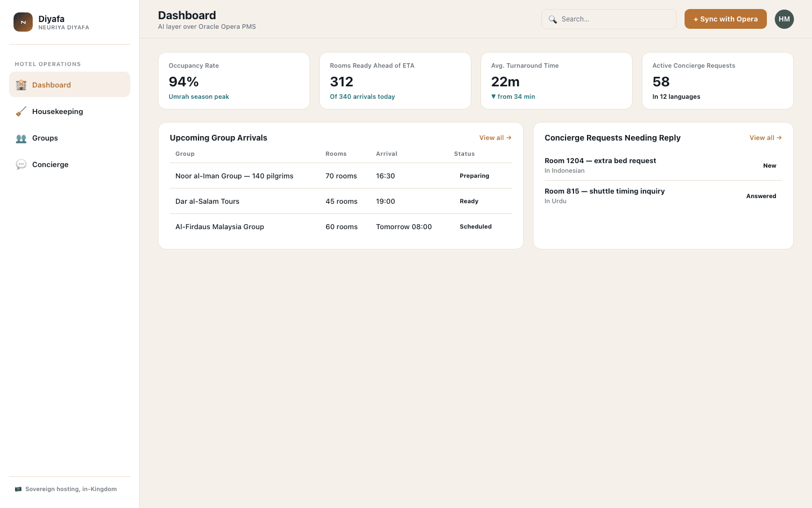The image size is (812, 508).
Task: Open Room 1204 extra bed request
Action: coord(600,161)
